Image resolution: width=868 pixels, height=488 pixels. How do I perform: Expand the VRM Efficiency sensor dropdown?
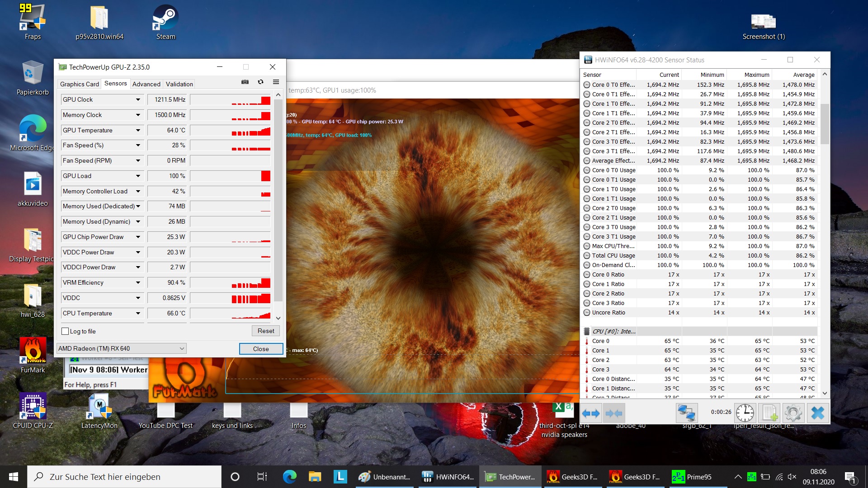138,283
